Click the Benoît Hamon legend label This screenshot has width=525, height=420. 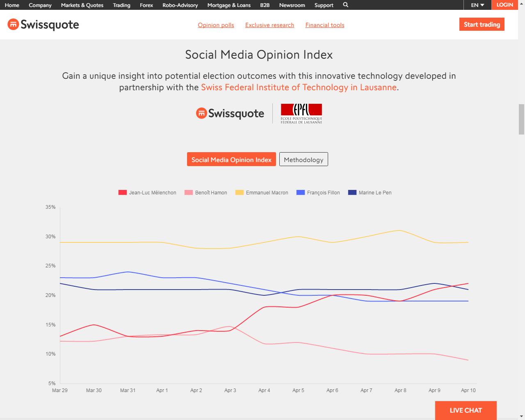211,193
